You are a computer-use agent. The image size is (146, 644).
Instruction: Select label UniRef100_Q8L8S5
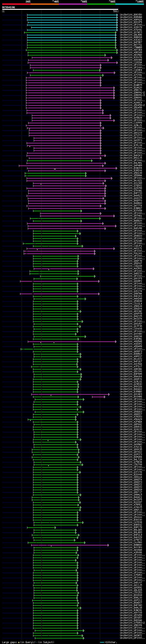[x=131, y=590]
